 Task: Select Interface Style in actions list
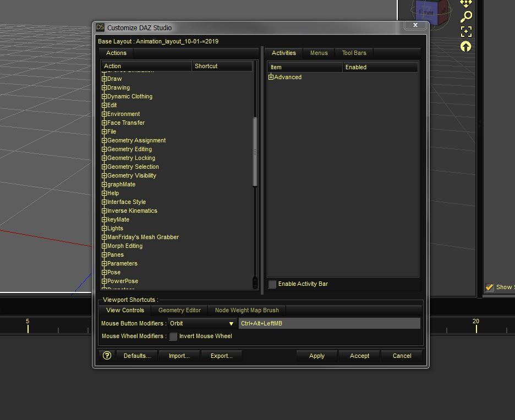click(127, 202)
